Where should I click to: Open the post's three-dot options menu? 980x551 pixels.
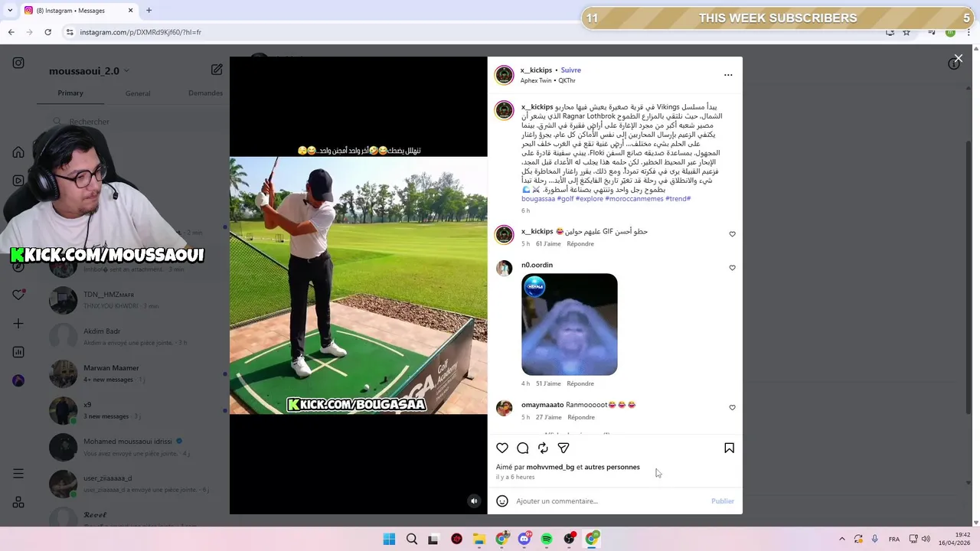[728, 75]
